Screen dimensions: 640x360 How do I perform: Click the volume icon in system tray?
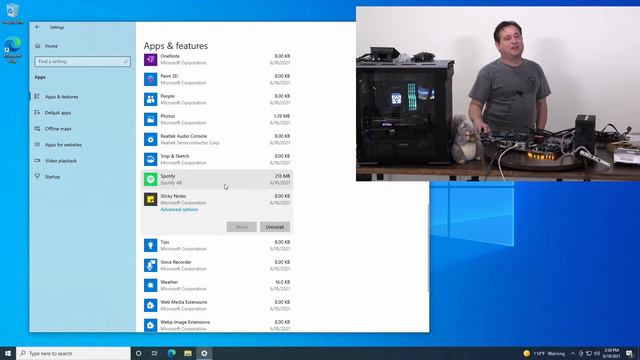[597, 353]
